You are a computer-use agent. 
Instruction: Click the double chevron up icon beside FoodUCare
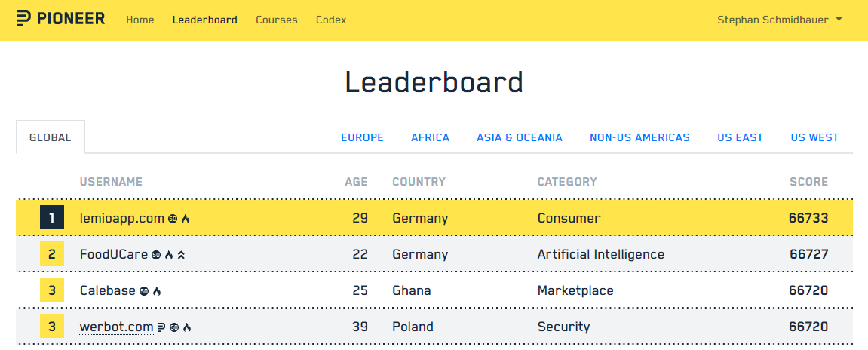click(x=181, y=255)
